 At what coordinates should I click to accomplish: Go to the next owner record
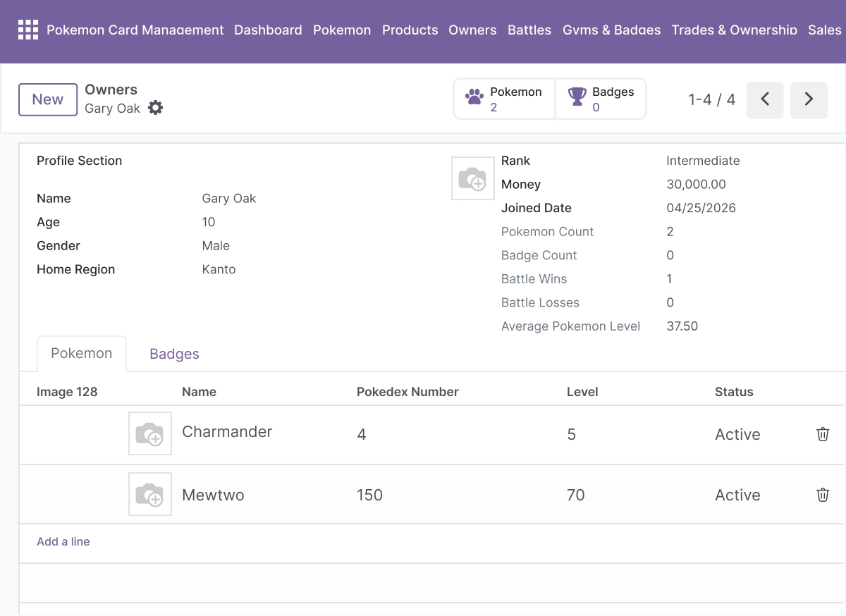[x=809, y=99]
